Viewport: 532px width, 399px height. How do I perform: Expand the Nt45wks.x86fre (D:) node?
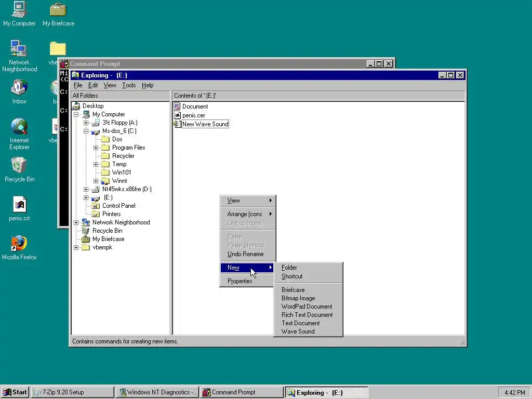(x=86, y=189)
